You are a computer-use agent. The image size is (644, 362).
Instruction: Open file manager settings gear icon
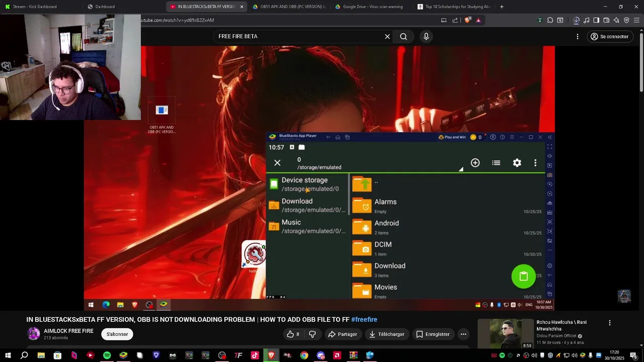tap(517, 163)
